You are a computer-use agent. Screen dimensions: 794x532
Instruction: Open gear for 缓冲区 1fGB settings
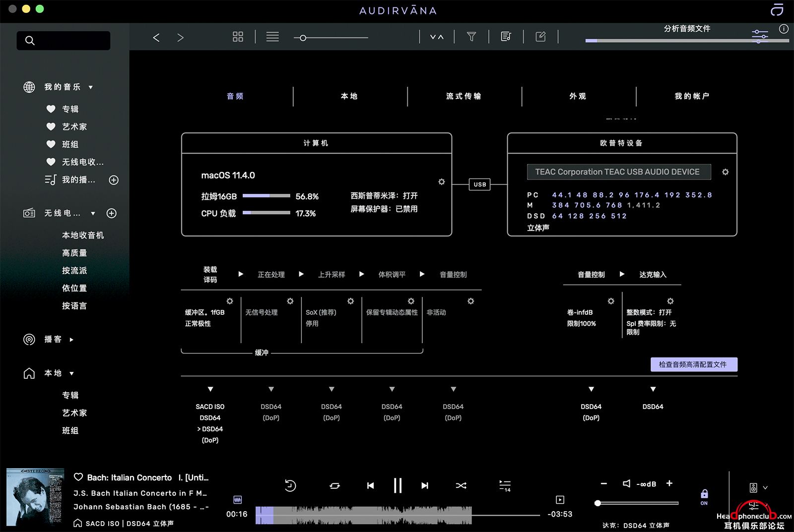pyautogui.click(x=230, y=301)
